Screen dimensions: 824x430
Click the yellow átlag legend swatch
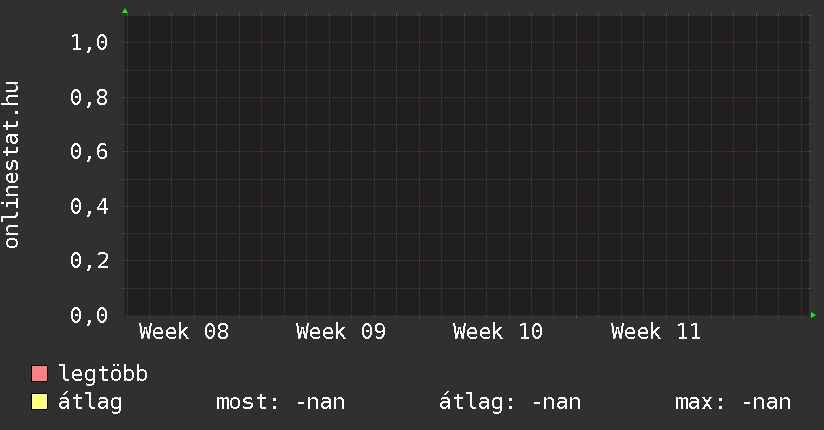(x=40, y=403)
